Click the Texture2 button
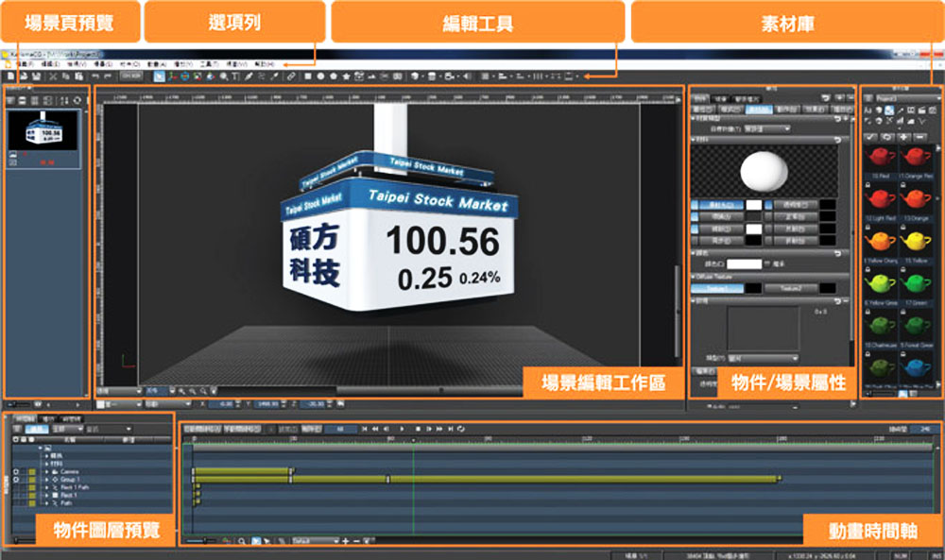Viewport: 945px width, 560px height. point(791,288)
